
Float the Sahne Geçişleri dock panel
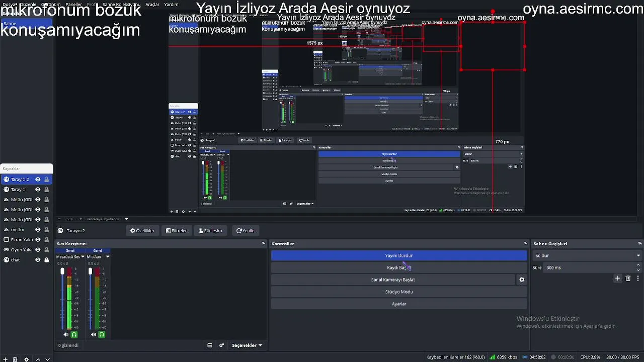pyautogui.click(x=640, y=244)
